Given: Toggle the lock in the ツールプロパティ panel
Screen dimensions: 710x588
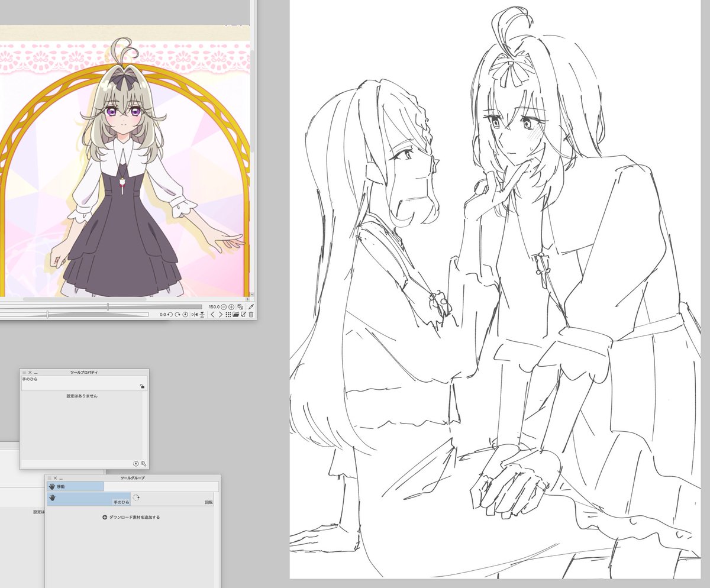Looking at the screenshot, I should (142, 386).
